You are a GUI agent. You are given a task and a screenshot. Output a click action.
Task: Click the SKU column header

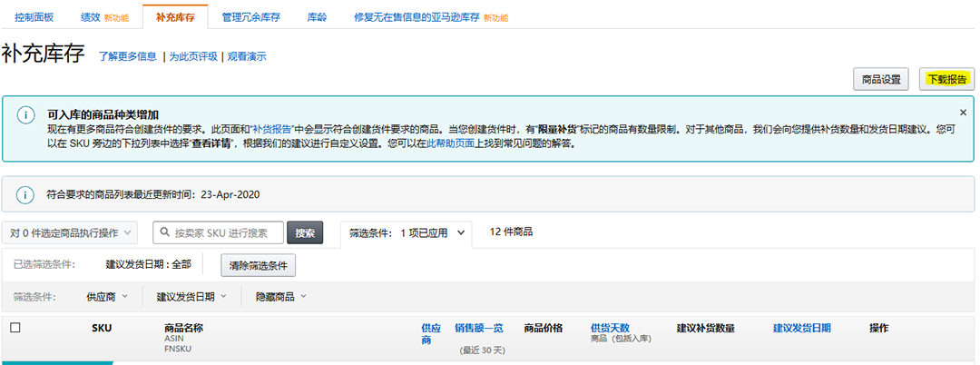(x=102, y=328)
